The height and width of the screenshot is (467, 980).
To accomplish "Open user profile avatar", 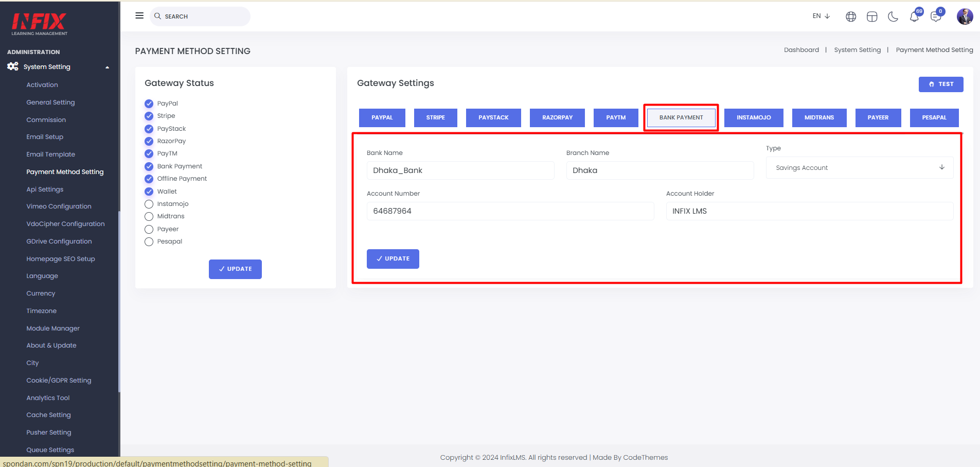I will click(x=965, y=16).
